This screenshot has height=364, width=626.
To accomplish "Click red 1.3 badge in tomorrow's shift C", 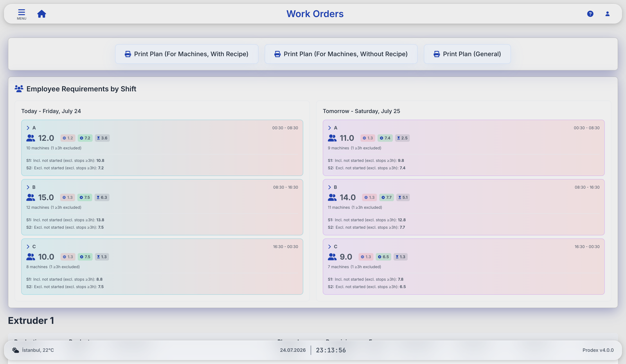I will pyautogui.click(x=366, y=257).
